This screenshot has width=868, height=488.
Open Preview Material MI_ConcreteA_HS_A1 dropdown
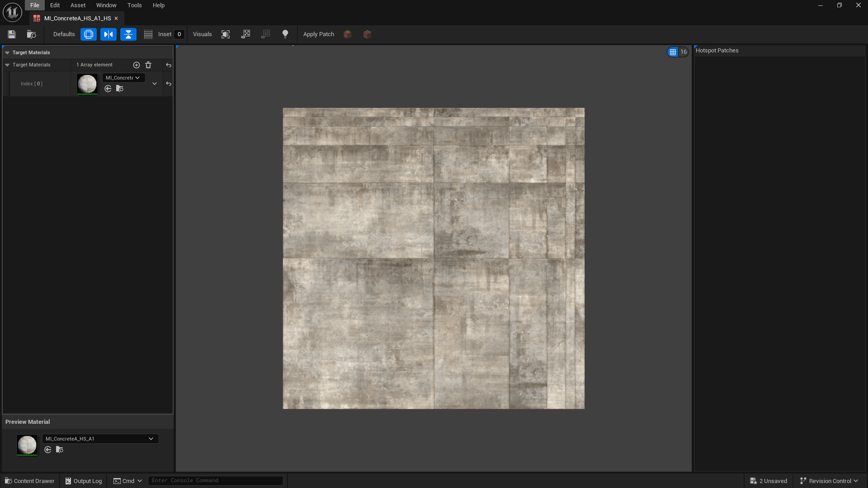(100, 439)
